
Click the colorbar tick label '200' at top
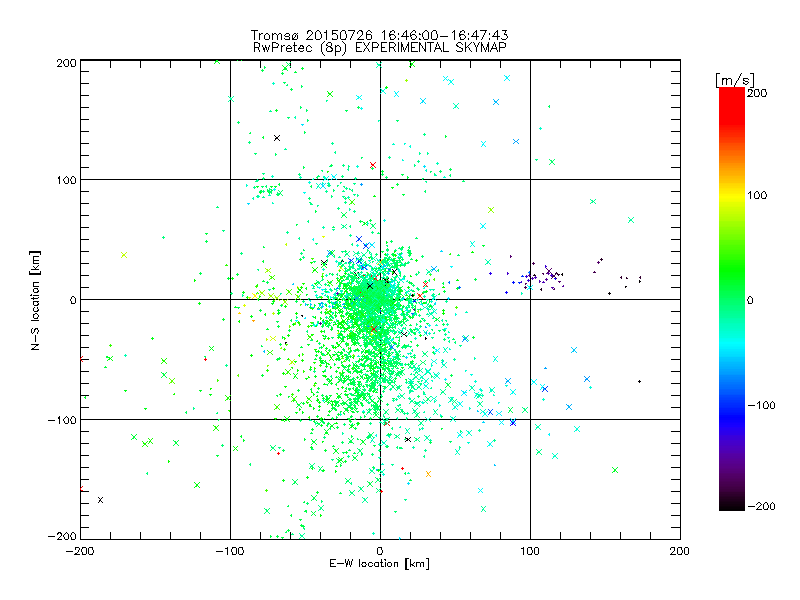757,93
